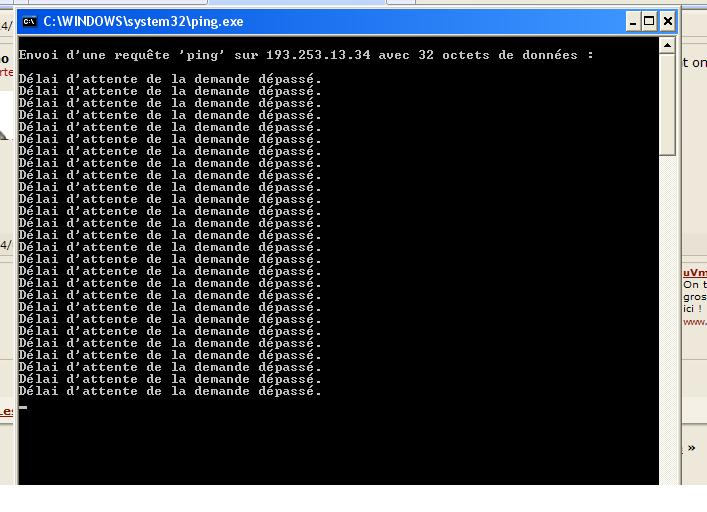
Task: Click the IP address 193.253.13.34
Action: point(318,55)
